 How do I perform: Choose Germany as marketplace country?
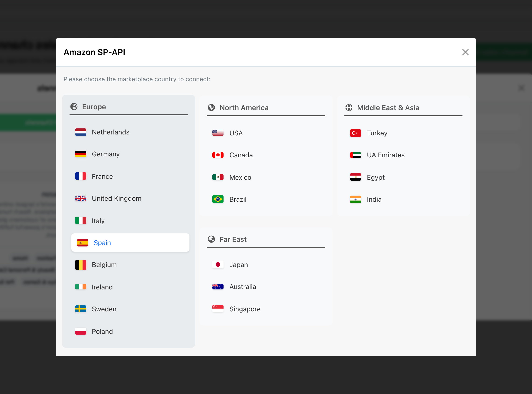129,154
